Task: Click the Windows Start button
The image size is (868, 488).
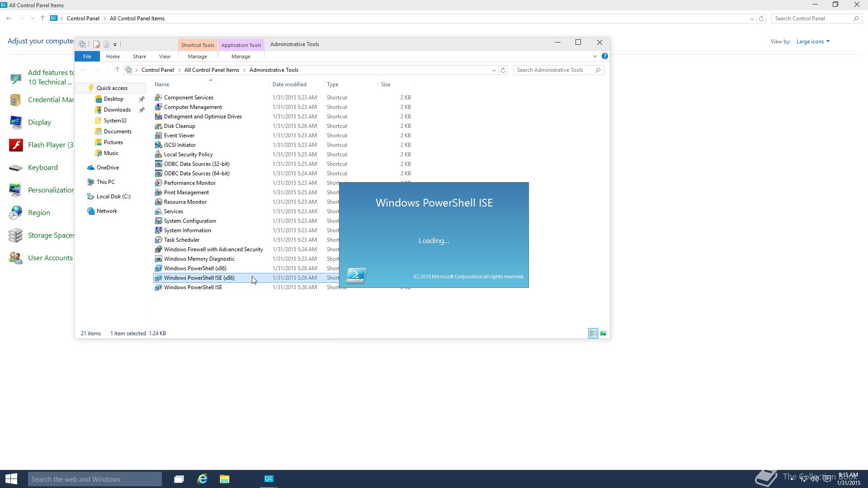Action: (x=11, y=479)
